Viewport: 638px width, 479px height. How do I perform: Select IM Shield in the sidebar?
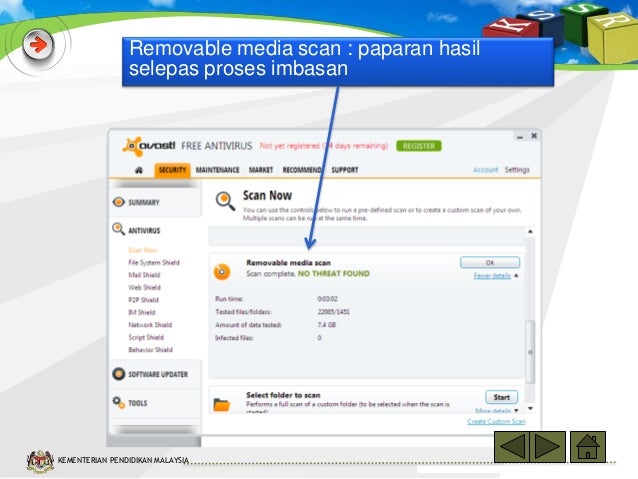142,312
